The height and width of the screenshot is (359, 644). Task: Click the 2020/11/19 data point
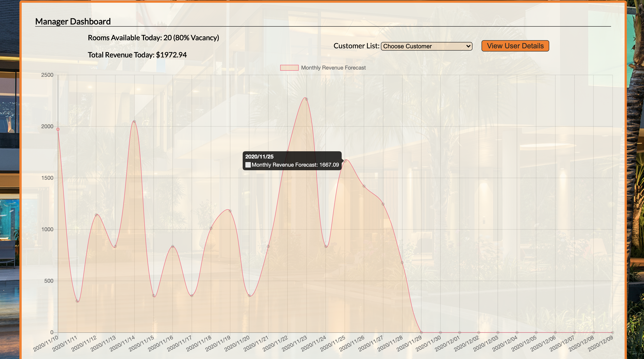(x=230, y=211)
